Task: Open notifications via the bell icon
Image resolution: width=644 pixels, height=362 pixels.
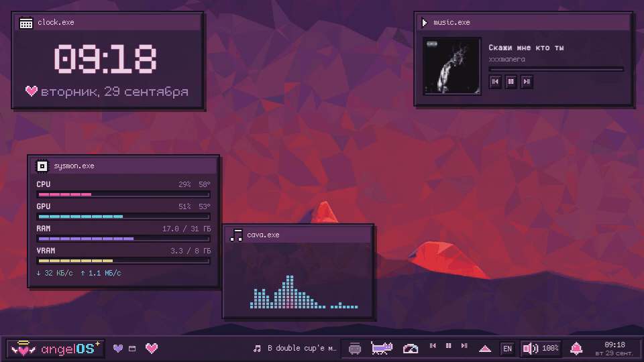Action: (x=576, y=349)
